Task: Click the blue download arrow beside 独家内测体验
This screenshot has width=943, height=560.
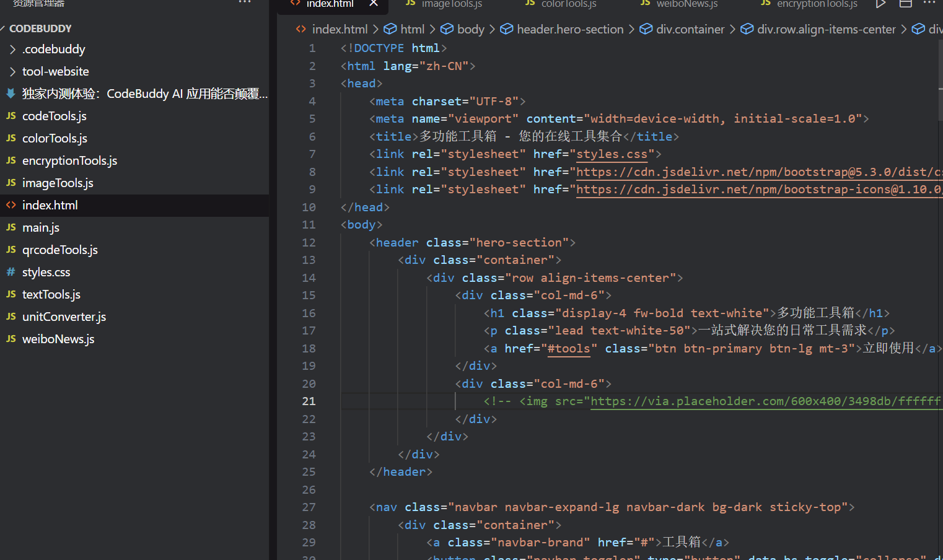Action: click(x=10, y=93)
